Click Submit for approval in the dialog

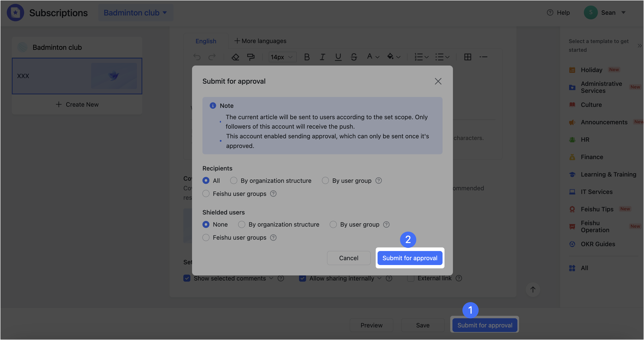[410, 258]
